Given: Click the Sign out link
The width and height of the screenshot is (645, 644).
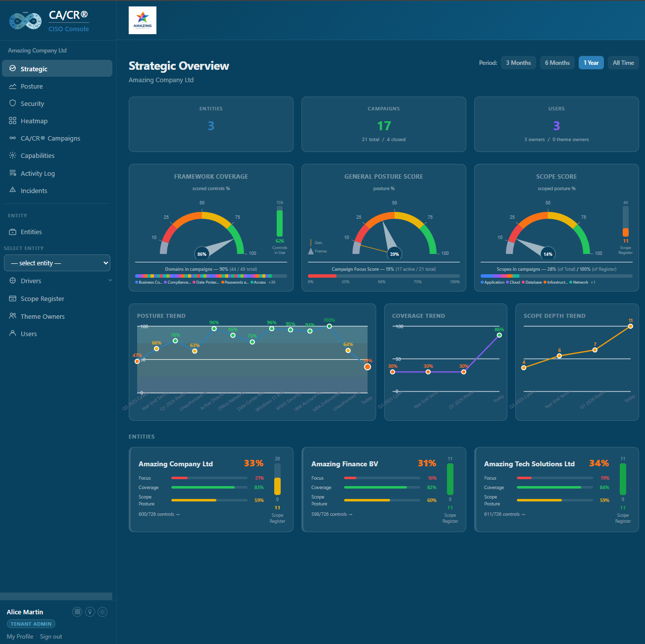Looking at the screenshot, I should [x=51, y=637].
